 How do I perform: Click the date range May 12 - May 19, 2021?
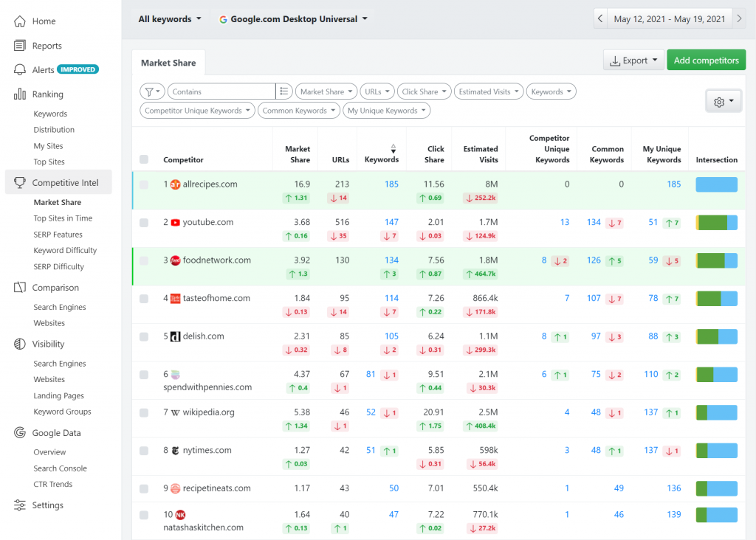point(670,18)
